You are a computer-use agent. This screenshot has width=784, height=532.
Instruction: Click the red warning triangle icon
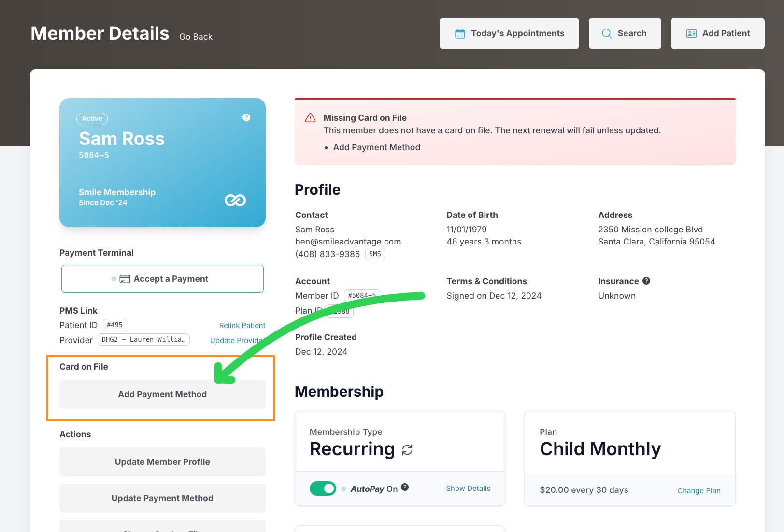pyautogui.click(x=310, y=118)
